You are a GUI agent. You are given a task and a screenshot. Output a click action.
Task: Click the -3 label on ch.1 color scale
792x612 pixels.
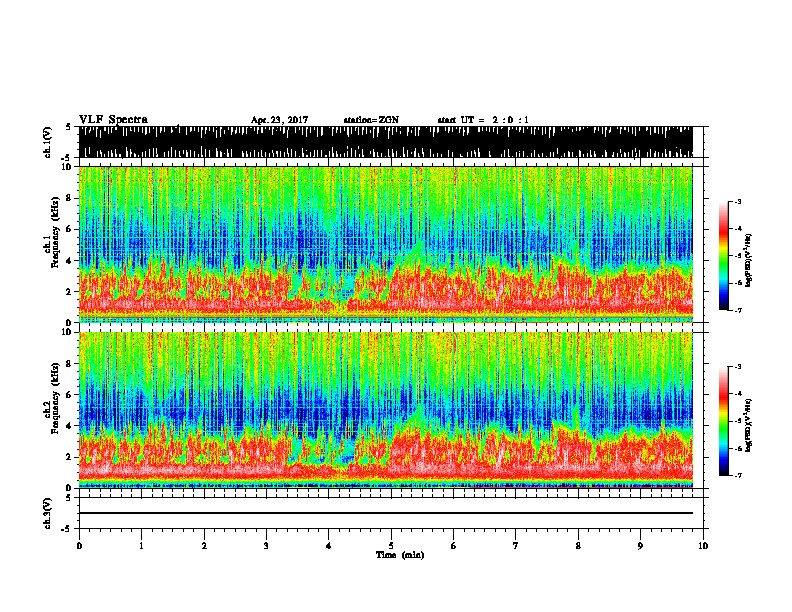738,202
